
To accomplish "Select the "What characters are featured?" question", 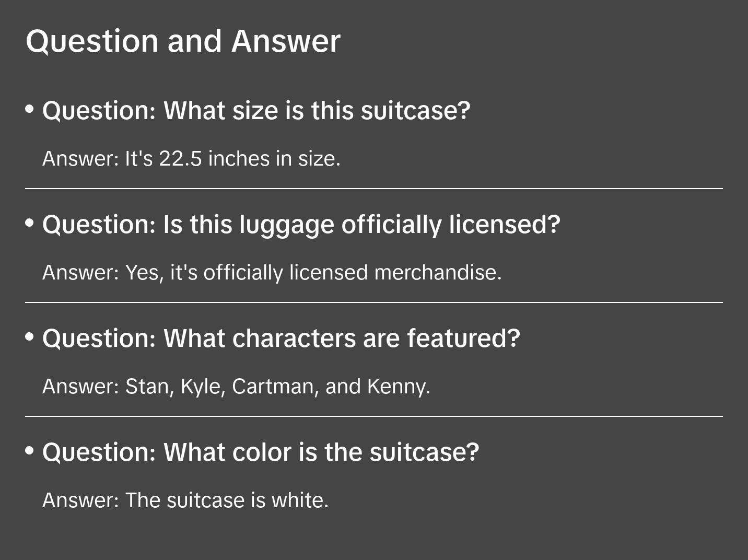I will 281,339.
